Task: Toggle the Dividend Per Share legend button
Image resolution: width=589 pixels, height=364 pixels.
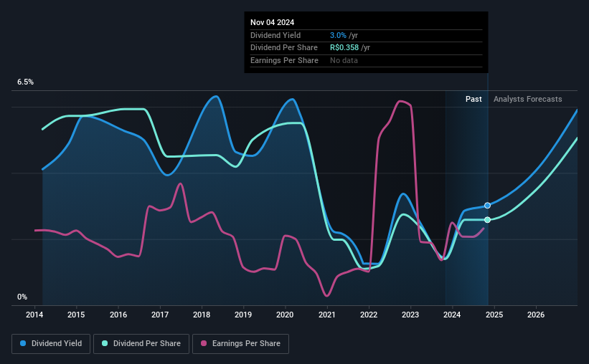Action: tap(141, 344)
